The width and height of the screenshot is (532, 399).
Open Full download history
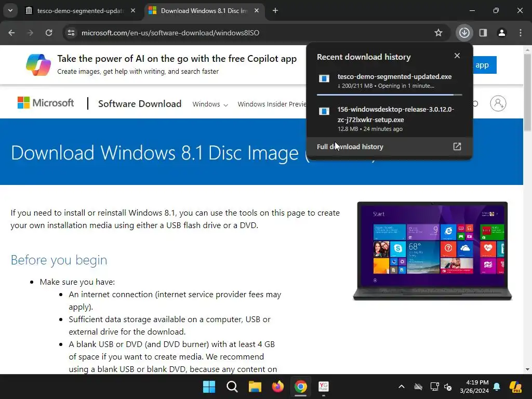[x=389, y=147]
